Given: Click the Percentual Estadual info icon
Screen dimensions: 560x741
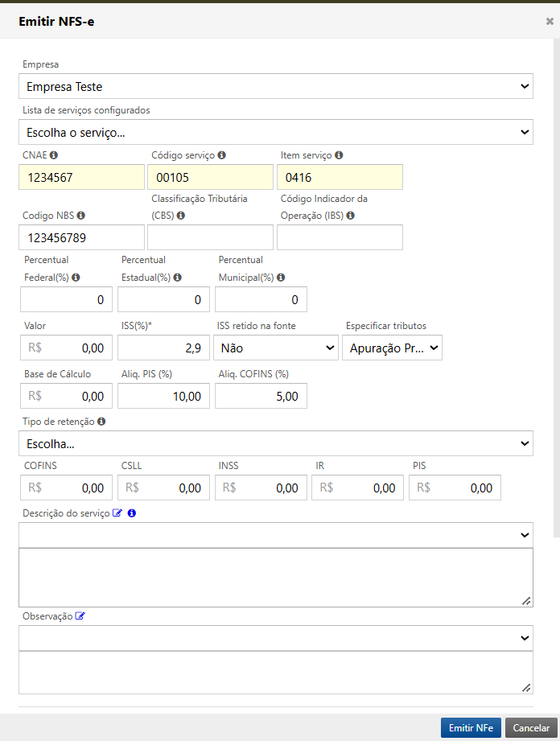Looking at the screenshot, I should click(177, 278).
